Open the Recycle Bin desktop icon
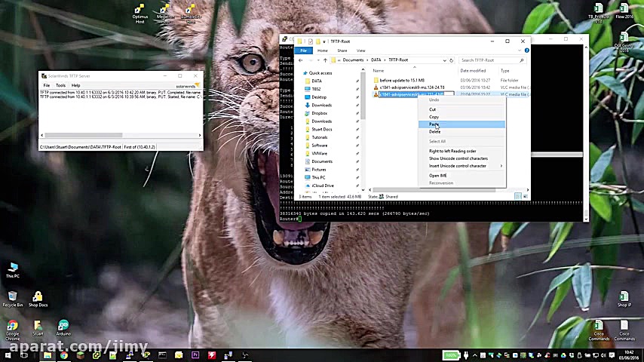644x362 pixels. [12, 296]
